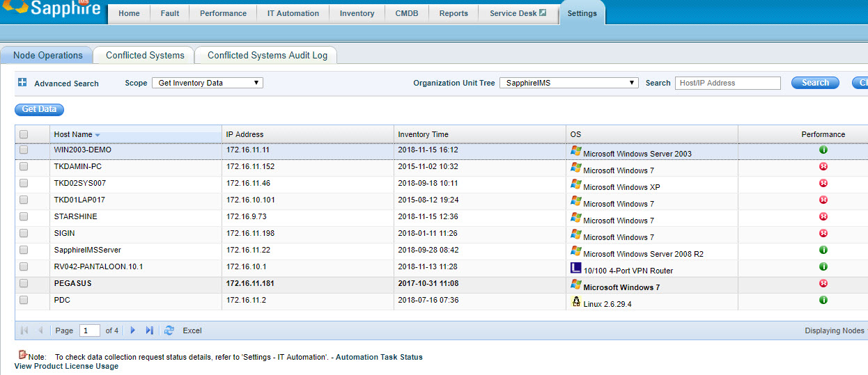Click red performance icon for TKDAMIN-PC
Image resolution: width=868 pixels, height=375 pixels.
[823, 167]
